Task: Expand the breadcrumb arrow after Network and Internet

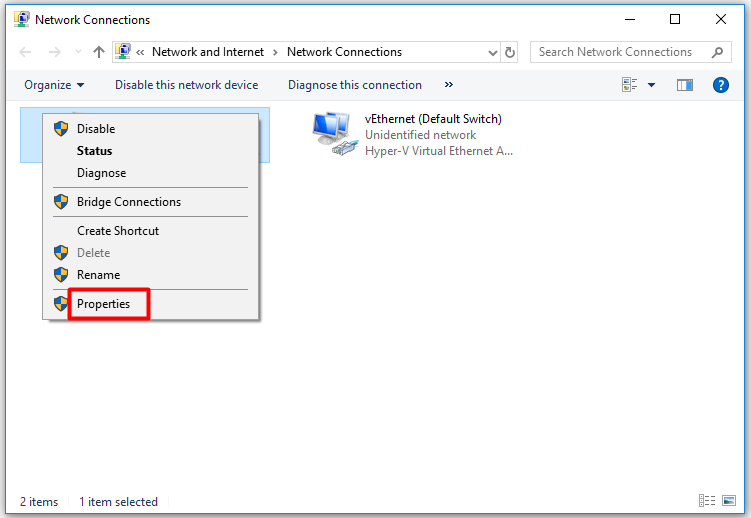Action: pos(275,52)
